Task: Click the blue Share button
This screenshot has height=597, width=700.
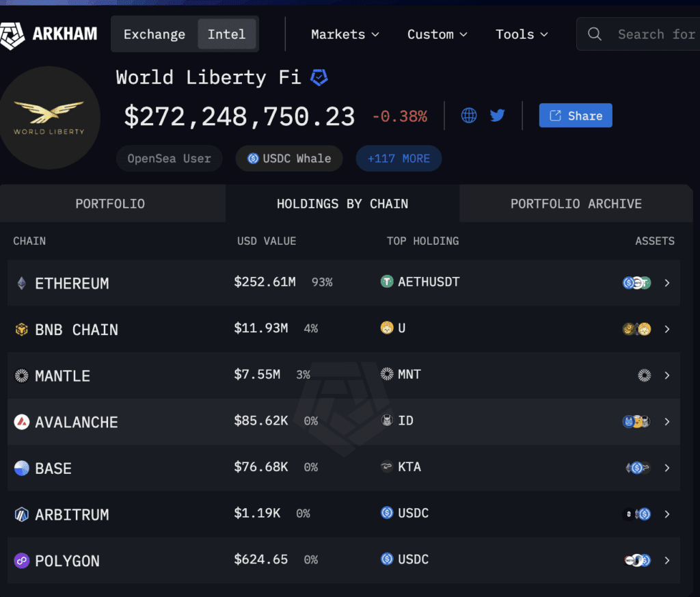Action: click(576, 116)
